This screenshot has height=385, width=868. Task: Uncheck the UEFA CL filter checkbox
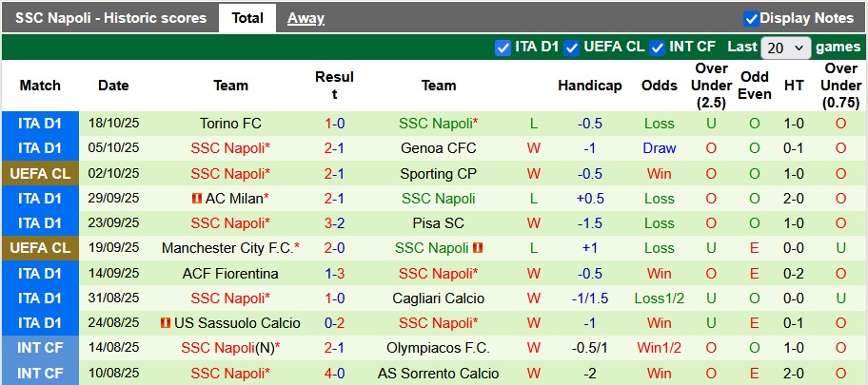point(571,47)
